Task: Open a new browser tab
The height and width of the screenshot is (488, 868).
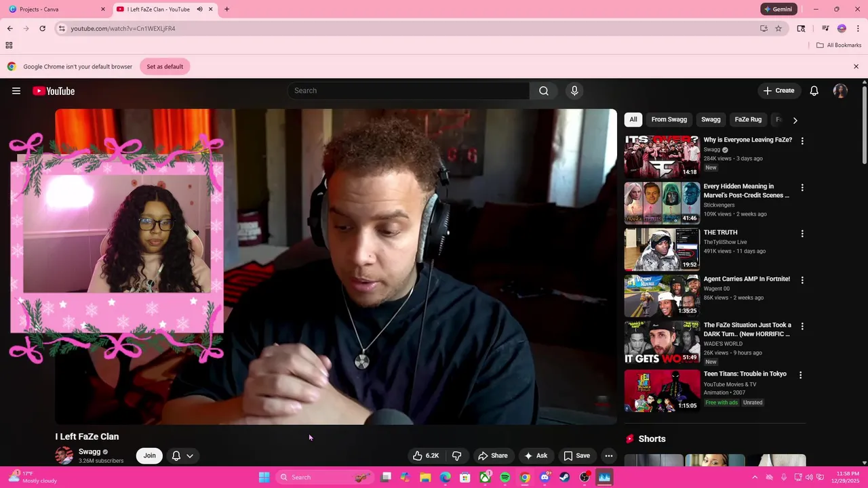Action: coord(226,9)
